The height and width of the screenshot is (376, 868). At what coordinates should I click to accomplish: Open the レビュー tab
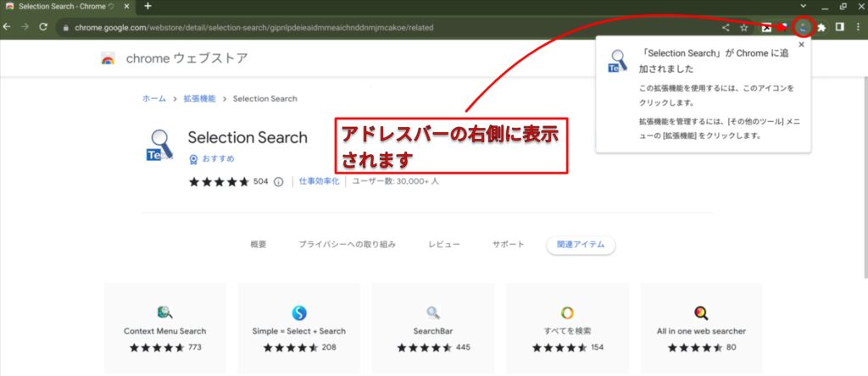(444, 244)
